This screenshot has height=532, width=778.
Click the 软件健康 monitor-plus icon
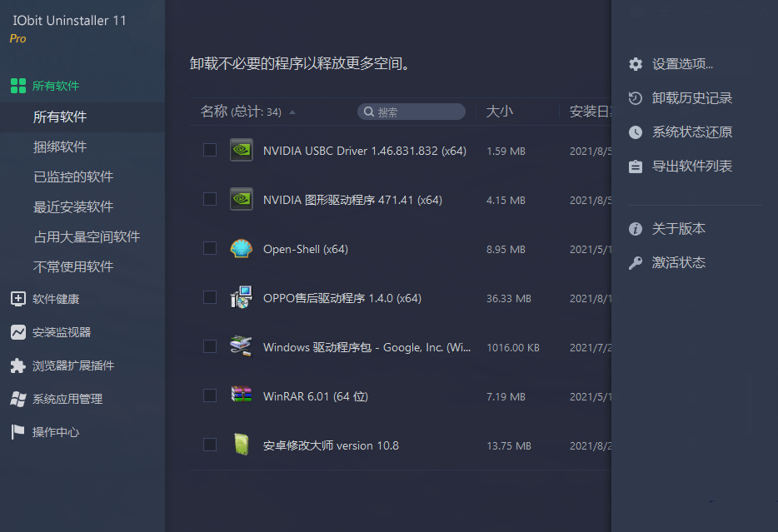pos(18,299)
